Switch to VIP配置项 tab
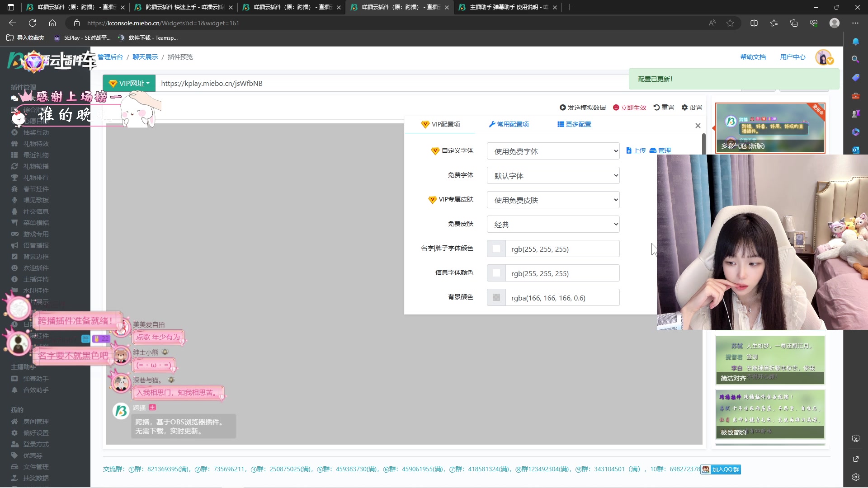The image size is (868, 488). (x=440, y=124)
